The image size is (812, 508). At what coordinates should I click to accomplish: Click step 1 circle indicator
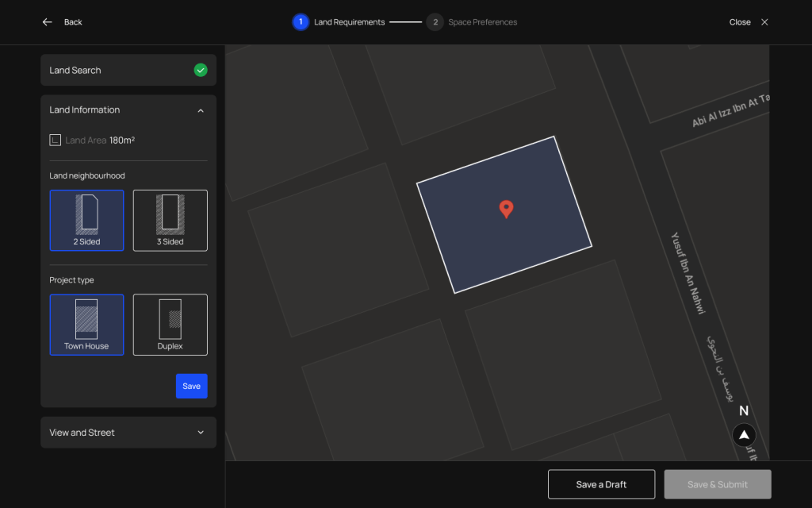point(301,22)
